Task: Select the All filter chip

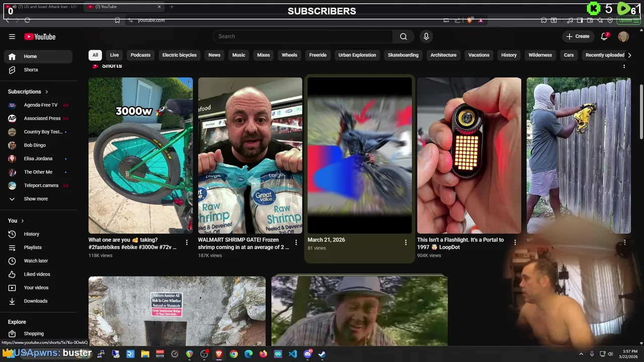Action: point(95,55)
